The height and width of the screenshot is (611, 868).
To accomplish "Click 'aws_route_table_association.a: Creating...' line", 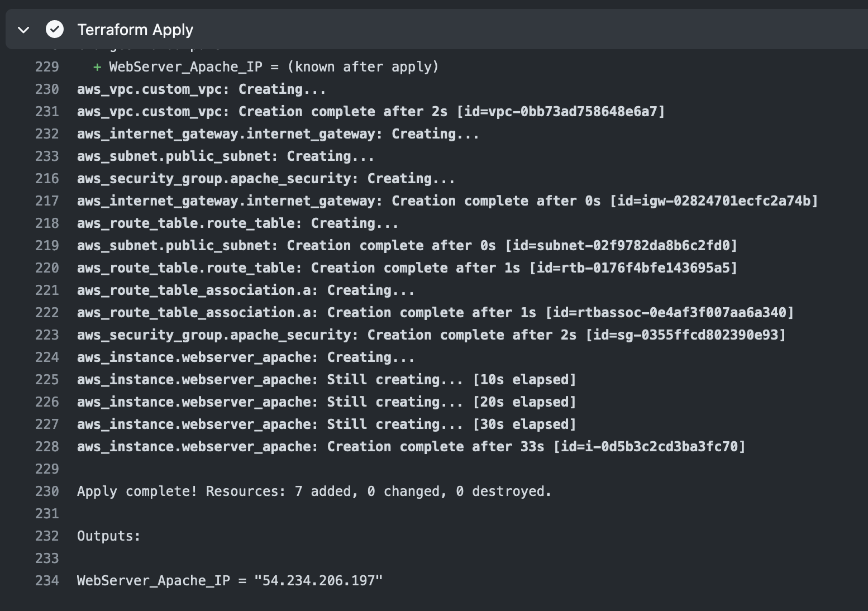I will pyautogui.click(x=246, y=290).
